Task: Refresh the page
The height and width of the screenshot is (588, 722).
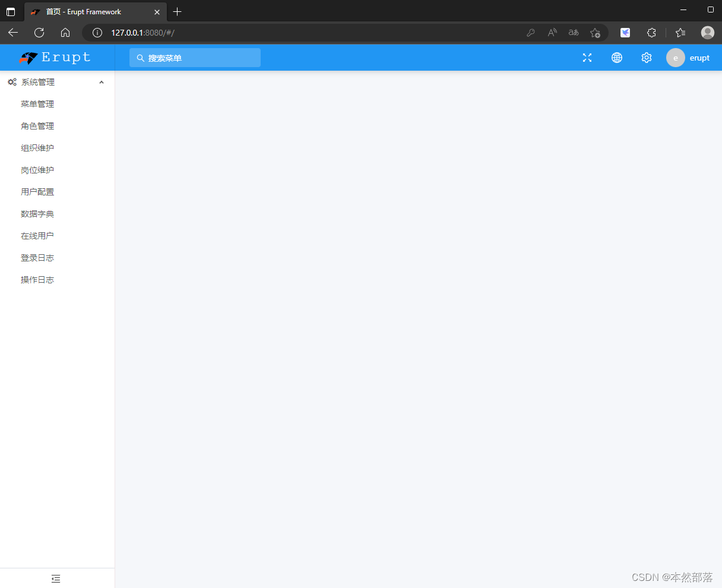Action: point(39,33)
